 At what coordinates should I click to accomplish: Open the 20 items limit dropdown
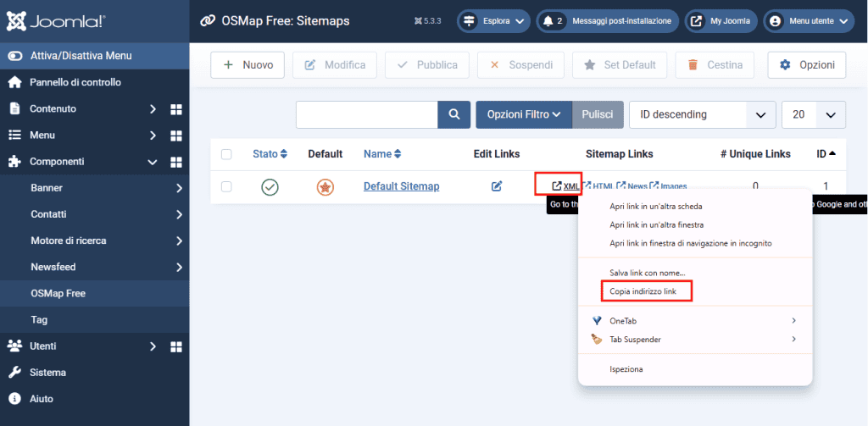pyautogui.click(x=814, y=114)
